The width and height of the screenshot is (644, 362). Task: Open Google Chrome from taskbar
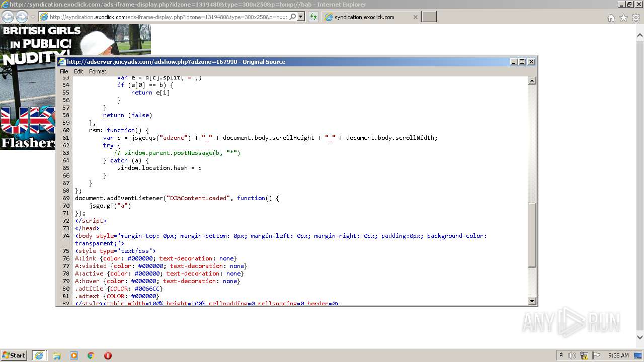(x=91, y=355)
